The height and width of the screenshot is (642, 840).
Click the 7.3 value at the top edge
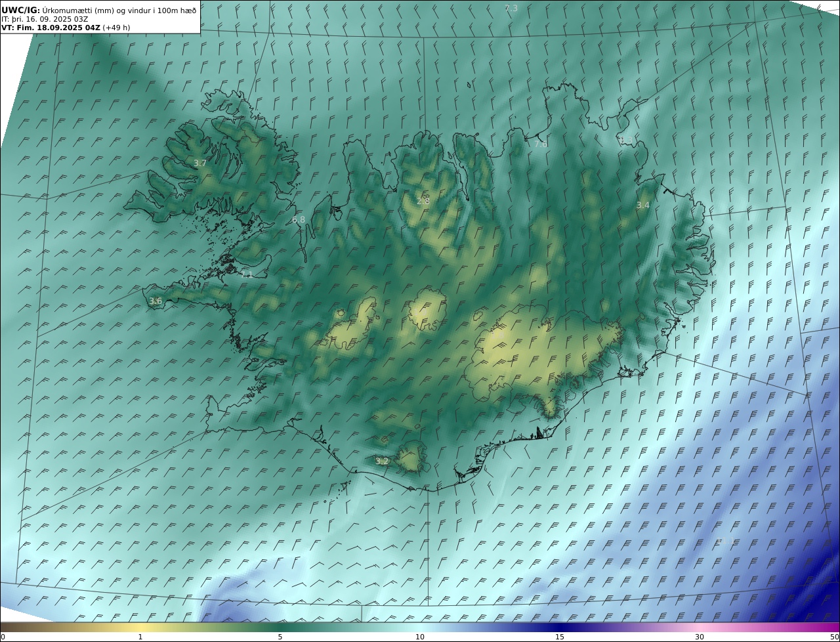click(x=511, y=9)
